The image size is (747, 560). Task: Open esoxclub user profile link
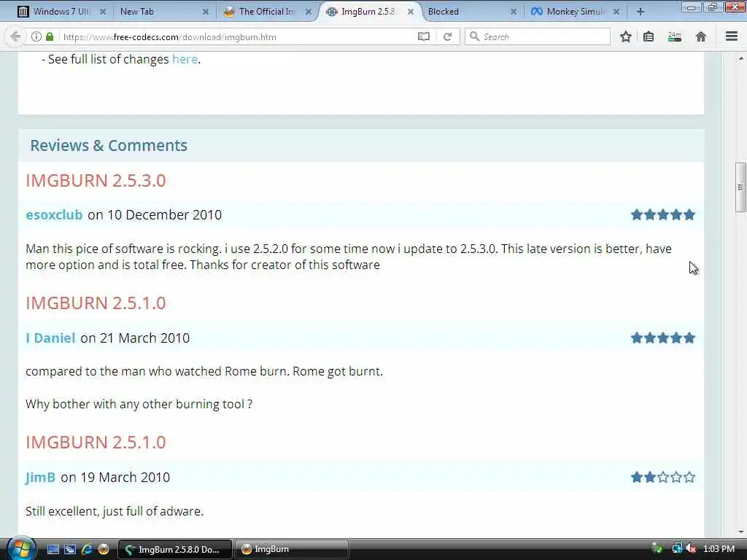coord(54,215)
